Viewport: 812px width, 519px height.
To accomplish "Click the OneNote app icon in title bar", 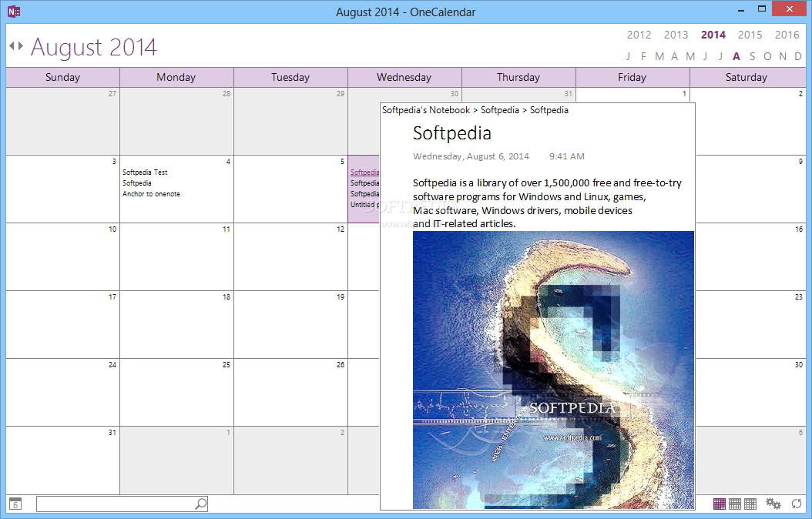I will click(13, 11).
